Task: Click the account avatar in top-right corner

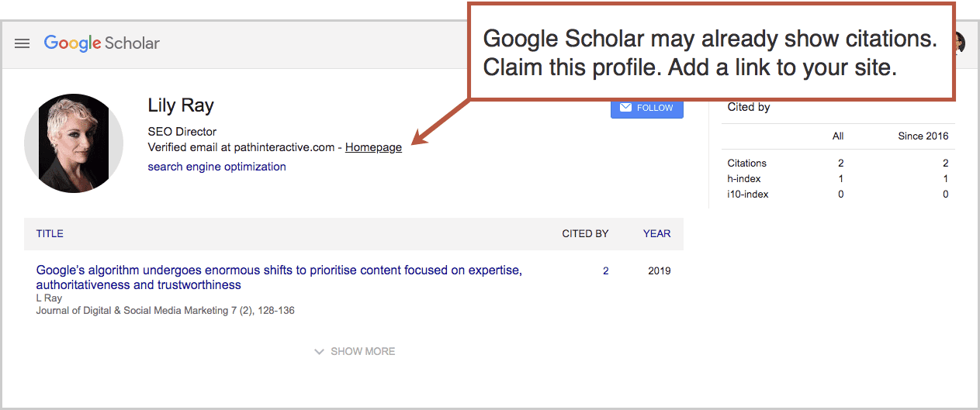Action: pos(960,43)
